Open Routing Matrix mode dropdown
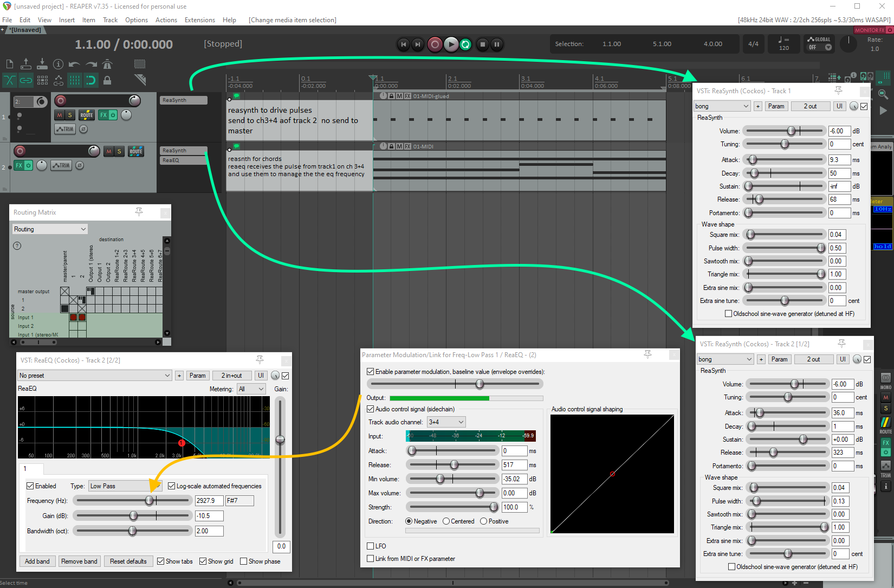This screenshot has height=588, width=894. [50, 229]
